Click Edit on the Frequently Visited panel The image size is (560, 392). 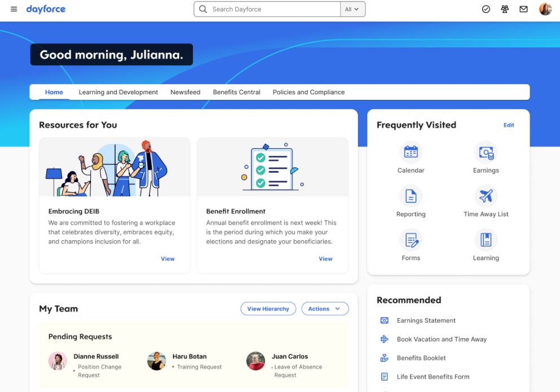point(509,125)
